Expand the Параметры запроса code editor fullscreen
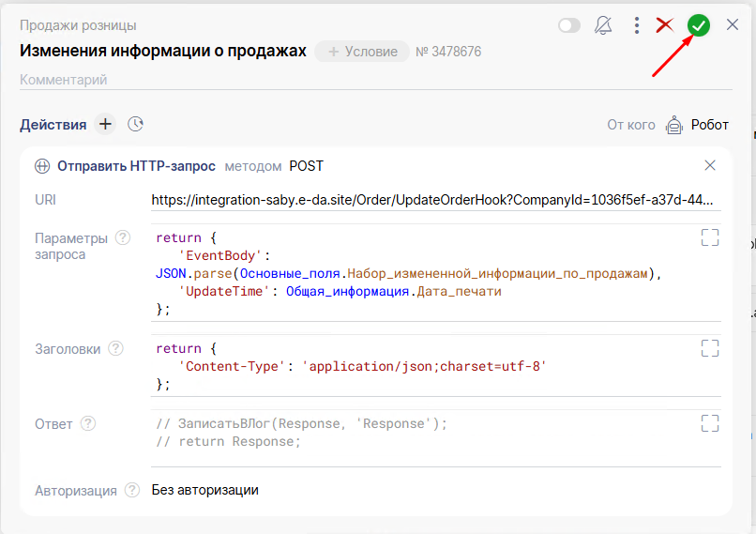756x534 pixels. pyautogui.click(x=710, y=237)
